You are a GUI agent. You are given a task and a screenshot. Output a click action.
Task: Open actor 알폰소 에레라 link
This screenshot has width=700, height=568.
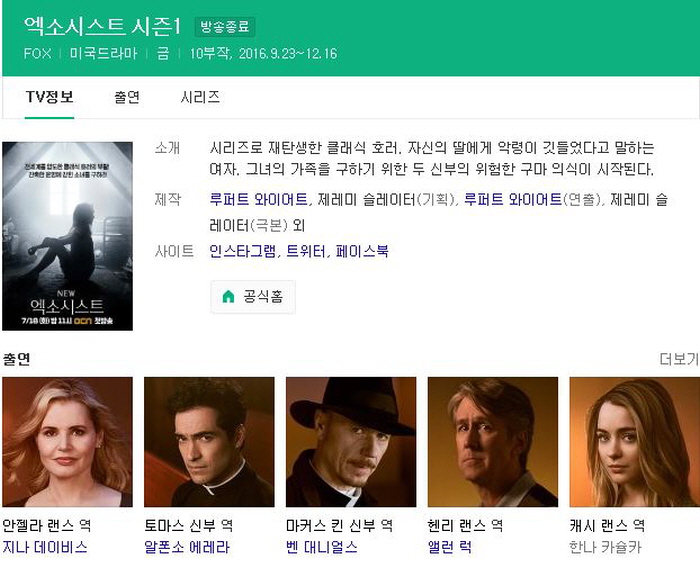tap(187, 547)
